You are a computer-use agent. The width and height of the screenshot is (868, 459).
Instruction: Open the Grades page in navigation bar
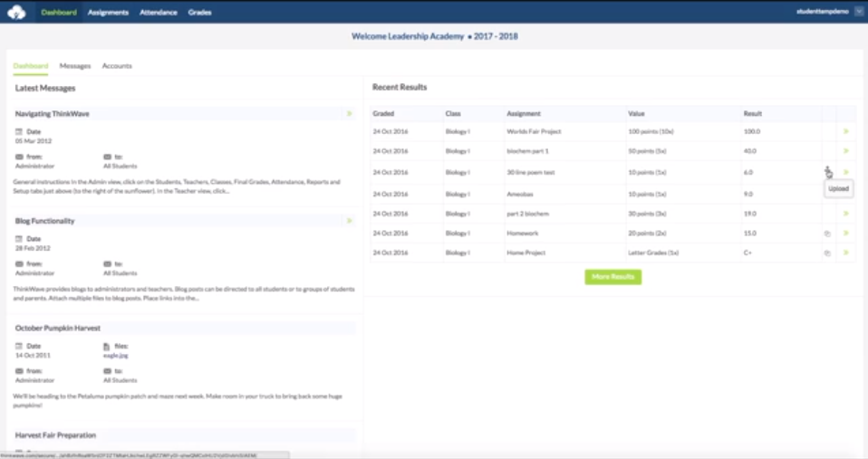coord(199,13)
